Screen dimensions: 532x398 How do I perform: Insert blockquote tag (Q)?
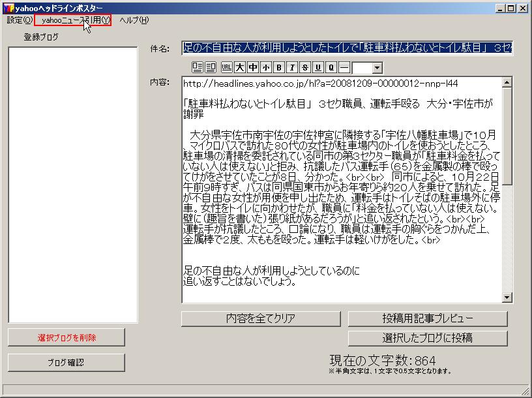(331, 67)
